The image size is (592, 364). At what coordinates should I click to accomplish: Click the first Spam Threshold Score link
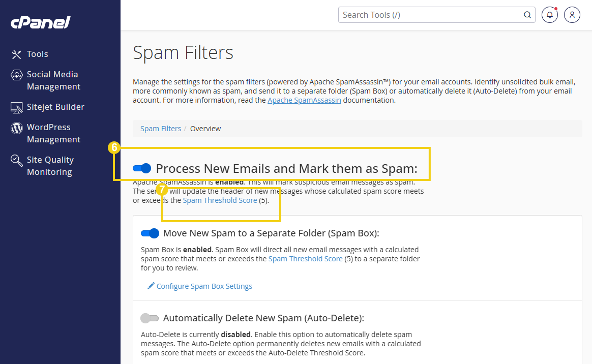[220, 200]
